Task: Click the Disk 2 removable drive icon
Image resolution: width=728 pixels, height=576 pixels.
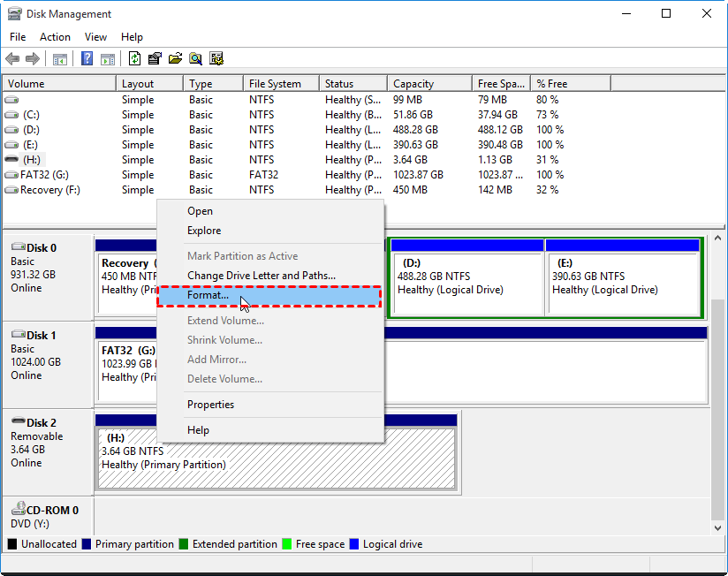Action: (x=19, y=421)
